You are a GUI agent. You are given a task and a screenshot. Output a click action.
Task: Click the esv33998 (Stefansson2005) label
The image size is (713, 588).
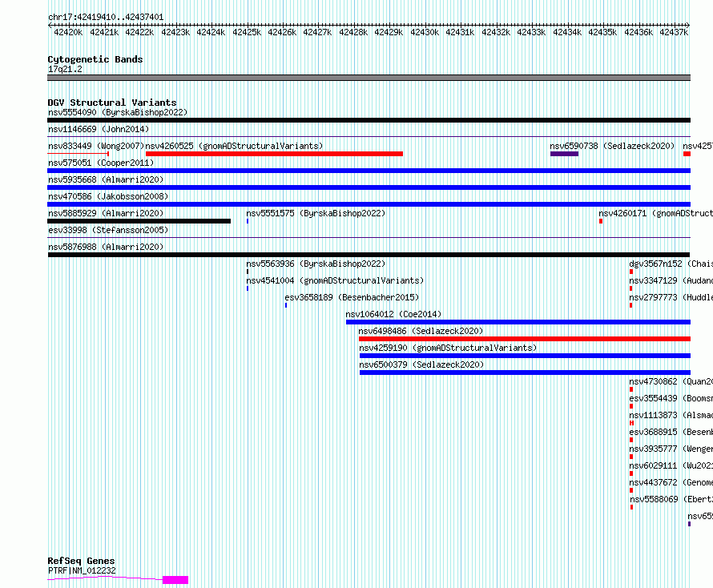coord(108,230)
